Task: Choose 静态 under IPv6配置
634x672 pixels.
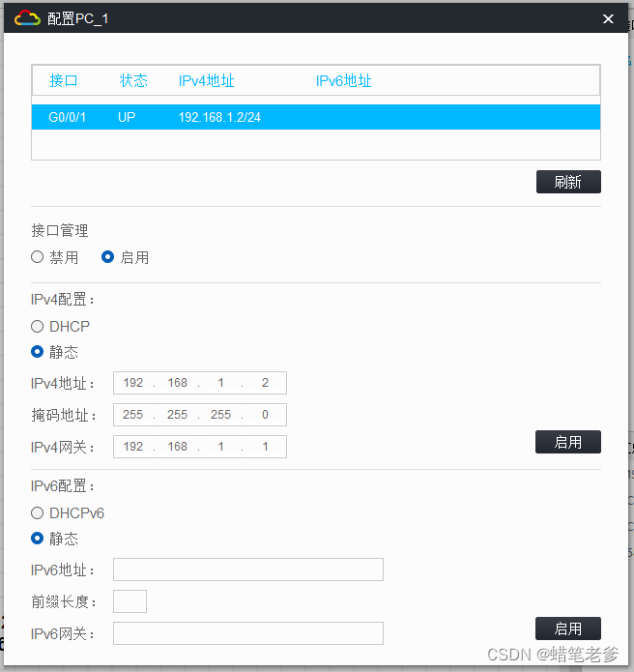Action: [x=38, y=539]
